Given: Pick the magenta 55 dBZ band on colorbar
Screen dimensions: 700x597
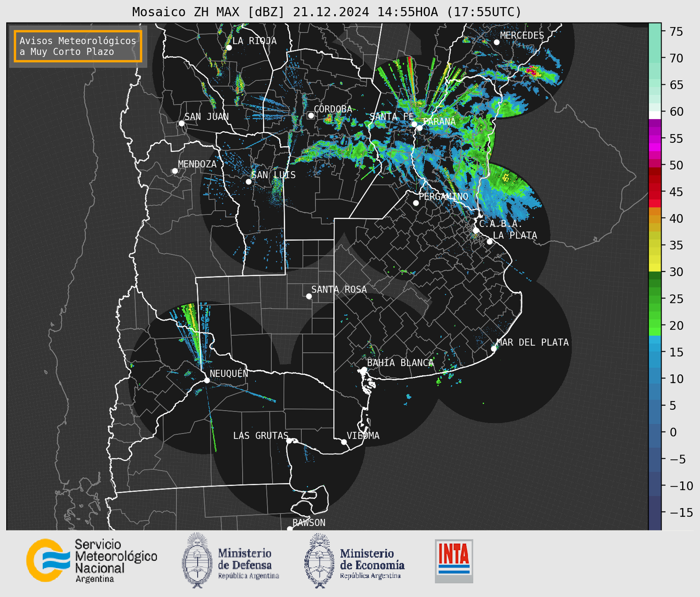Looking at the screenshot, I should pos(655,138).
